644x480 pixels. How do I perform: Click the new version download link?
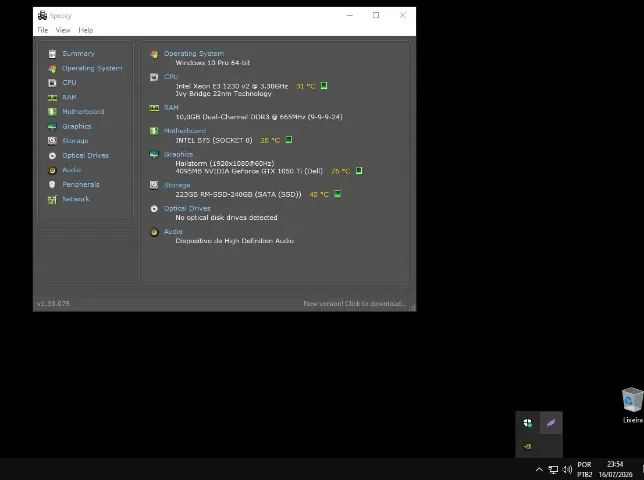click(x=354, y=303)
